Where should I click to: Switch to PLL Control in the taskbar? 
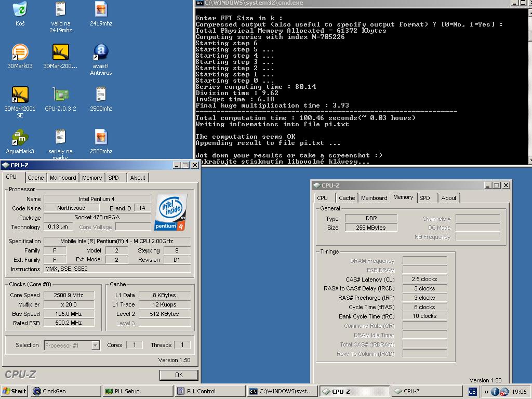point(210,391)
